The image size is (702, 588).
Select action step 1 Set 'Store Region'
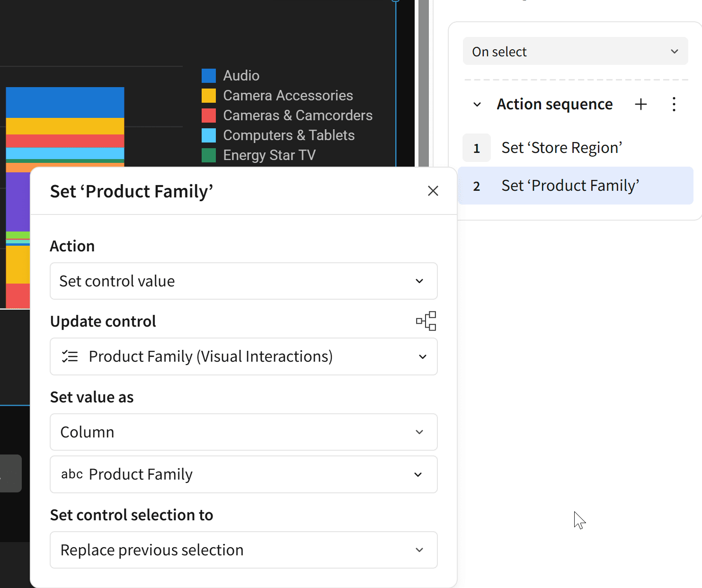561,148
